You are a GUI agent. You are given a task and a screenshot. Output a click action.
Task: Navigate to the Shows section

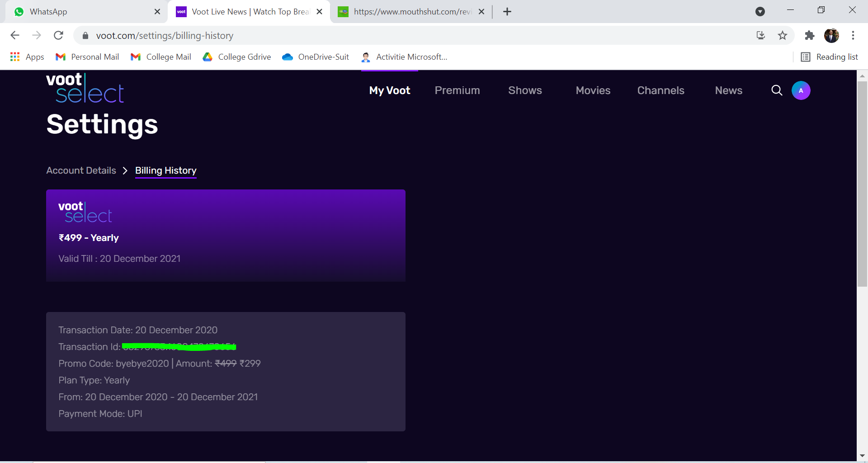[525, 90]
